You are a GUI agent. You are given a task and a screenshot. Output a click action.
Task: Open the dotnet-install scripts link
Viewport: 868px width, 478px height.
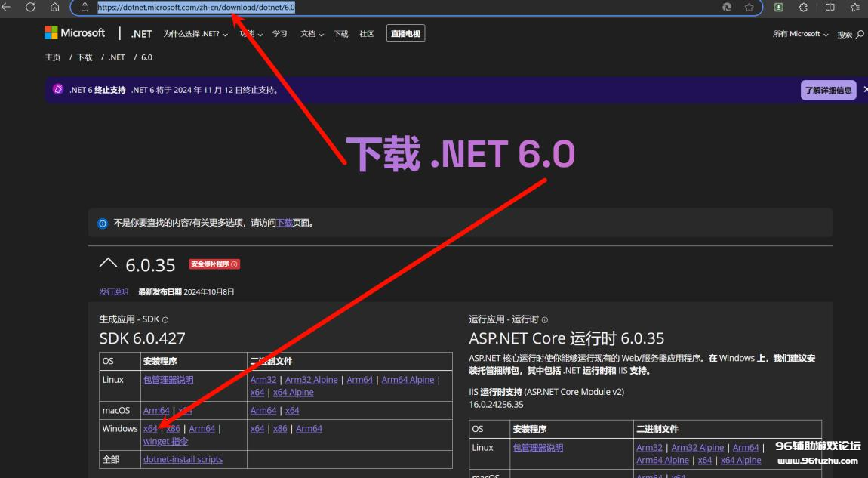[183, 459]
